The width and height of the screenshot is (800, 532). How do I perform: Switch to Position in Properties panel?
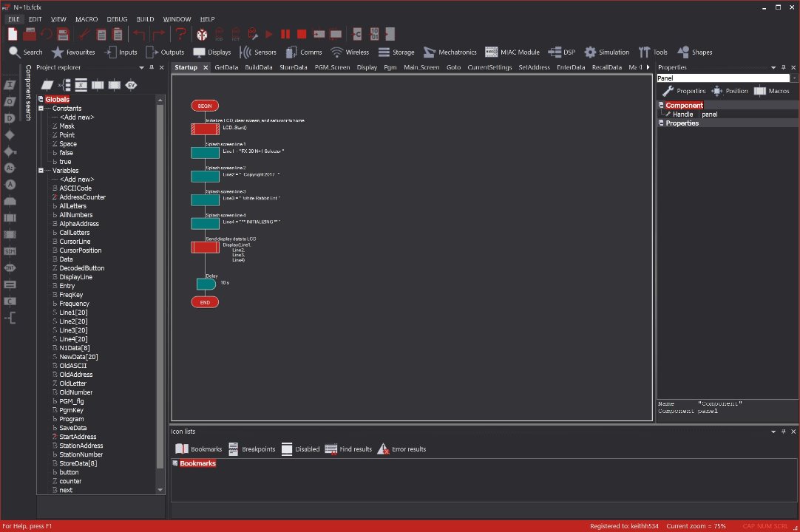[x=730, y=91]
